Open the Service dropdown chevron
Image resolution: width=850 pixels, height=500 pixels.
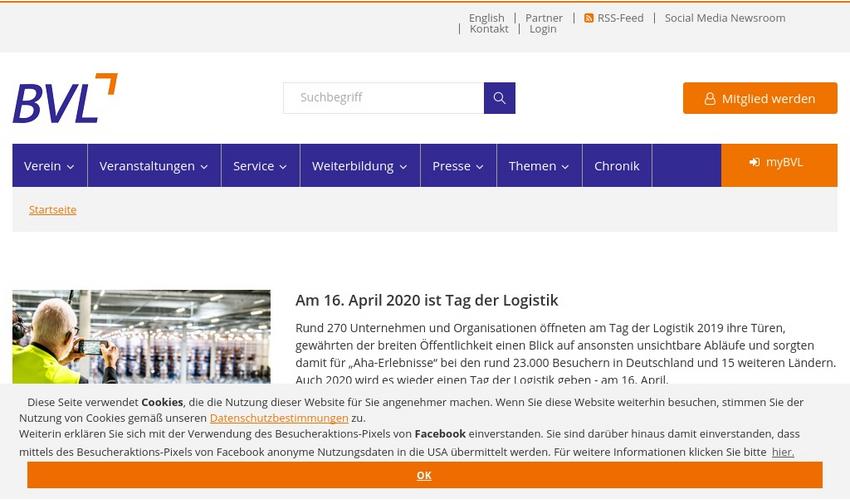point(283,167)
